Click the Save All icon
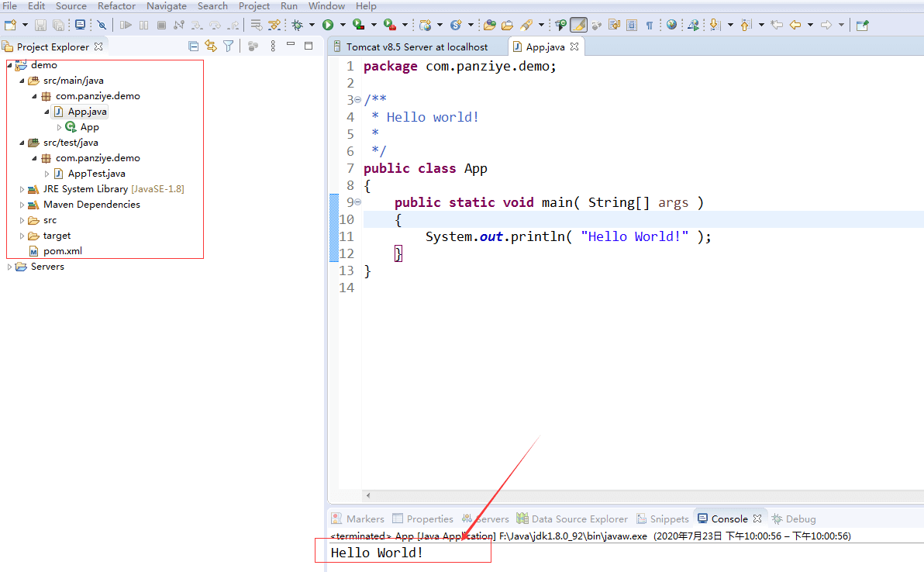This screenshot has width=924, height=572. tap(58, 25)
